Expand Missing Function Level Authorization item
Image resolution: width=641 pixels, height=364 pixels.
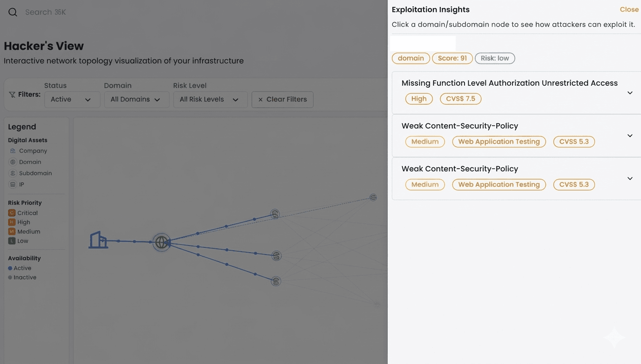[x=630, y=93]
